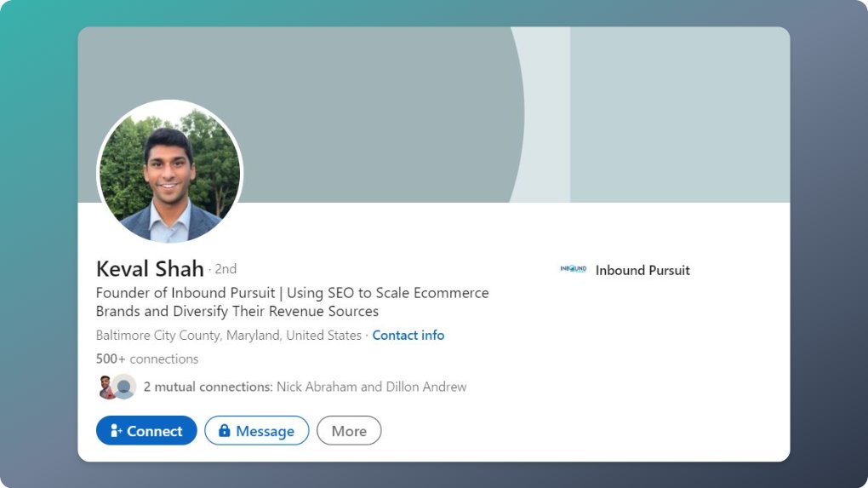Click the profile cover banner image
The height and width of the screenshot is (488, 868).
pyautogui.click(x=433, y=115)
